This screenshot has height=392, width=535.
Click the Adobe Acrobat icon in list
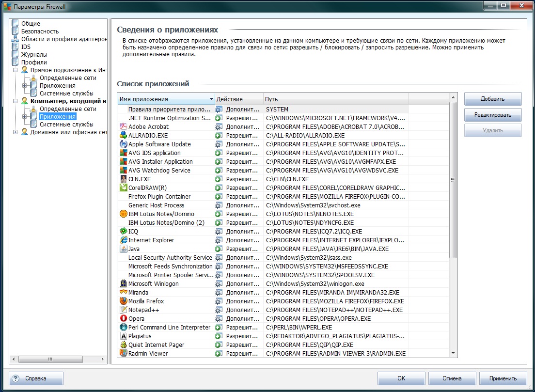123,127
